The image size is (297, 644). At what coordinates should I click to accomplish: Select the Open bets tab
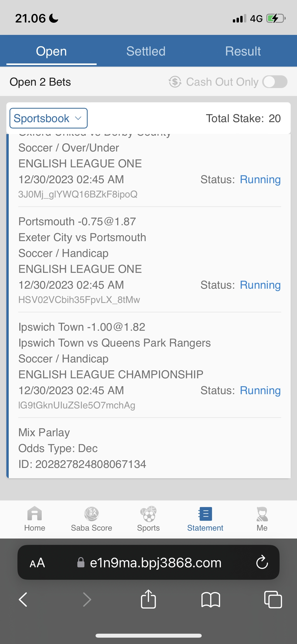(x=51, y=51)
